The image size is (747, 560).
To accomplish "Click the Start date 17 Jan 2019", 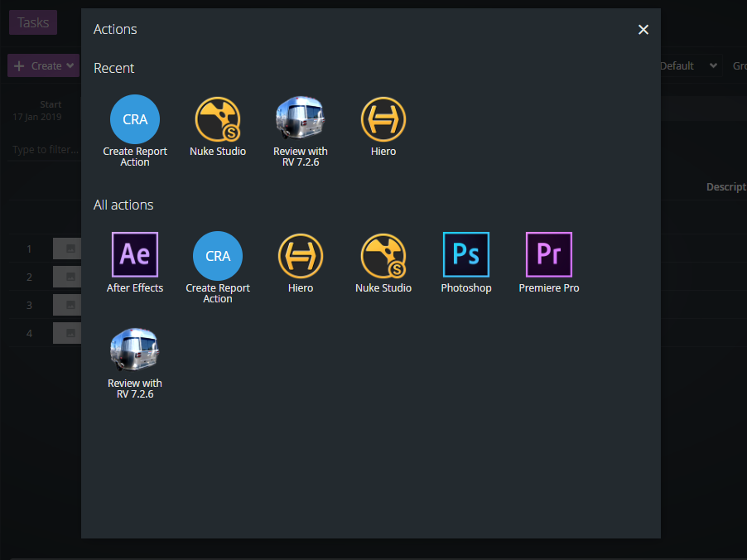I will click(36, 117).
